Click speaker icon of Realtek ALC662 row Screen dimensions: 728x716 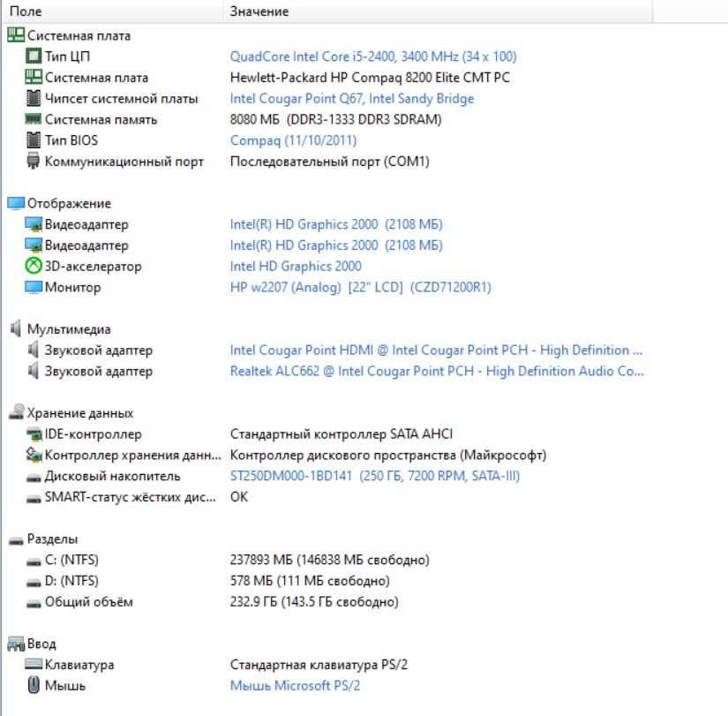coord(34,370)
